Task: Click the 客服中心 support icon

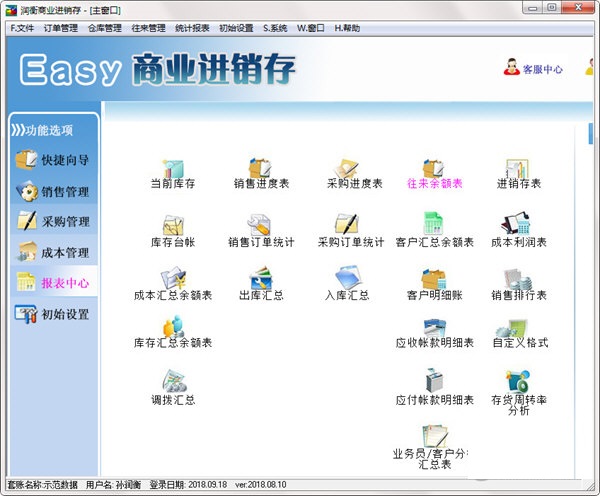Action: (x=533, y=67)
